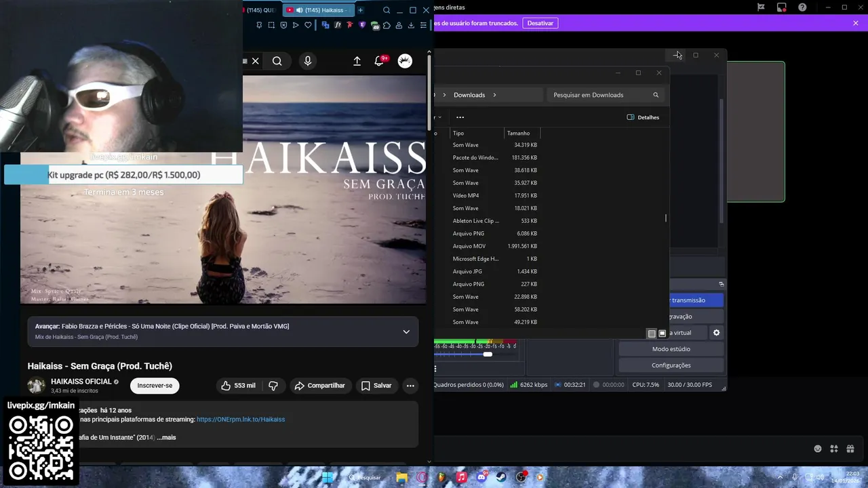Click the OBS gravação record button

(x=696, y=317)
